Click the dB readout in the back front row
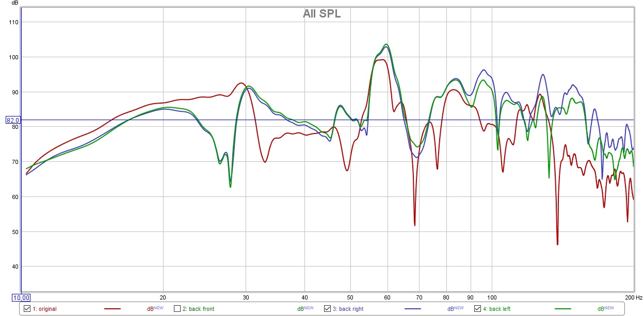 coord(305,309)
